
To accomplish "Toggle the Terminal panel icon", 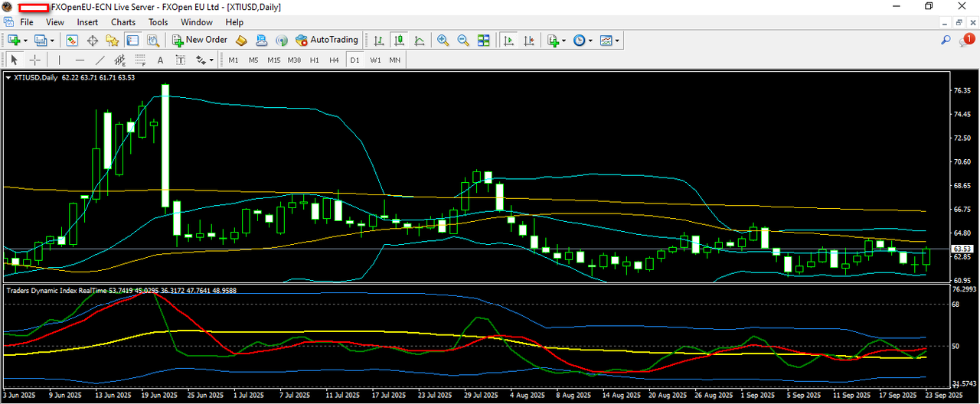I will click(x=132, y=40).
